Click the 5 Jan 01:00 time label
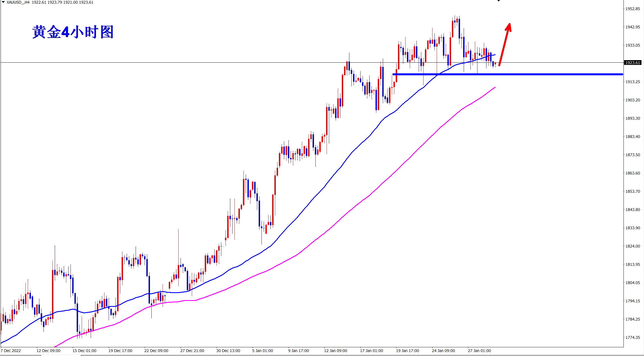 [x=262, y=351]
